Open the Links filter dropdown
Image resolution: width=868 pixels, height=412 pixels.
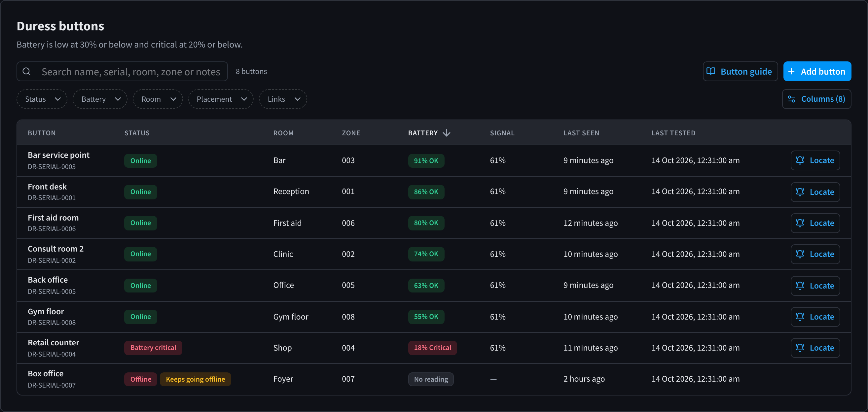[283, 99]
